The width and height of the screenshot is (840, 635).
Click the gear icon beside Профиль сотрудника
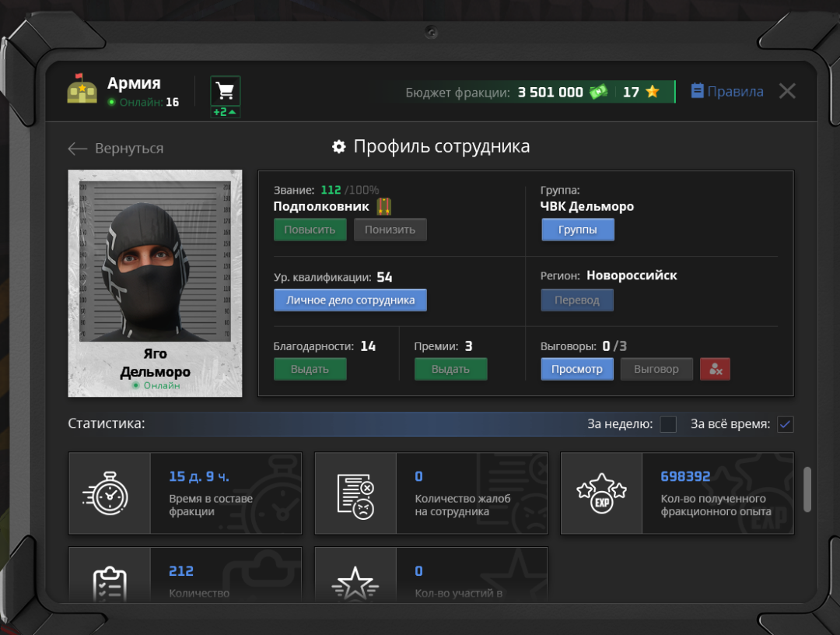(338, 147)
